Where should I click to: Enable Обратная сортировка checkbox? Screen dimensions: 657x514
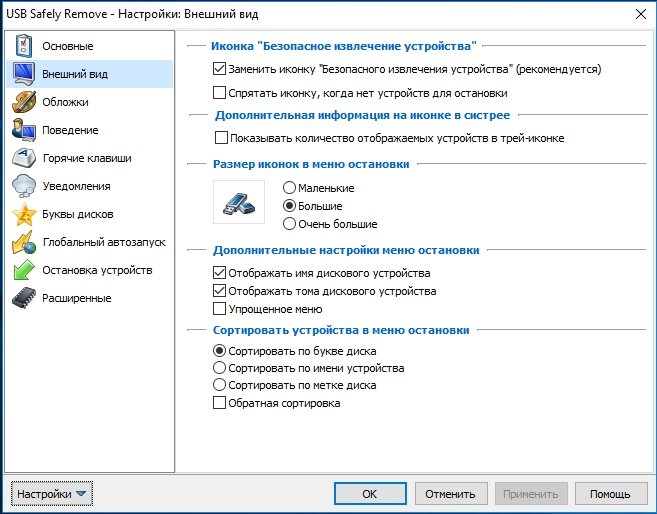221,404
